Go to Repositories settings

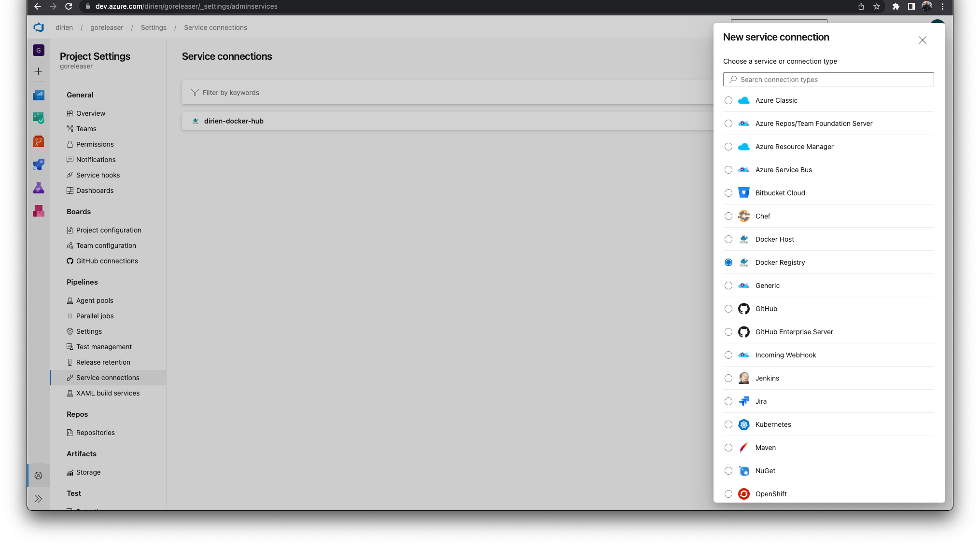click(x=95, y=433)
